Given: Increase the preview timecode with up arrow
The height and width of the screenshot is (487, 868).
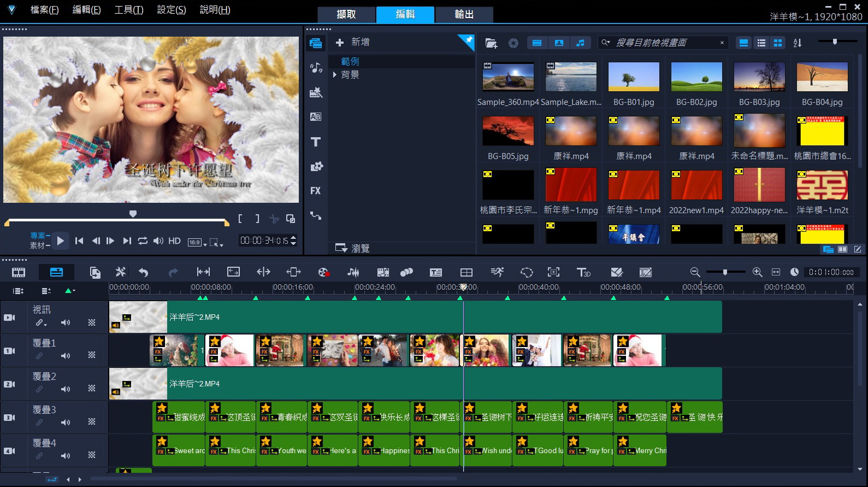Looking at the screenshot, I should coord(293,238).
